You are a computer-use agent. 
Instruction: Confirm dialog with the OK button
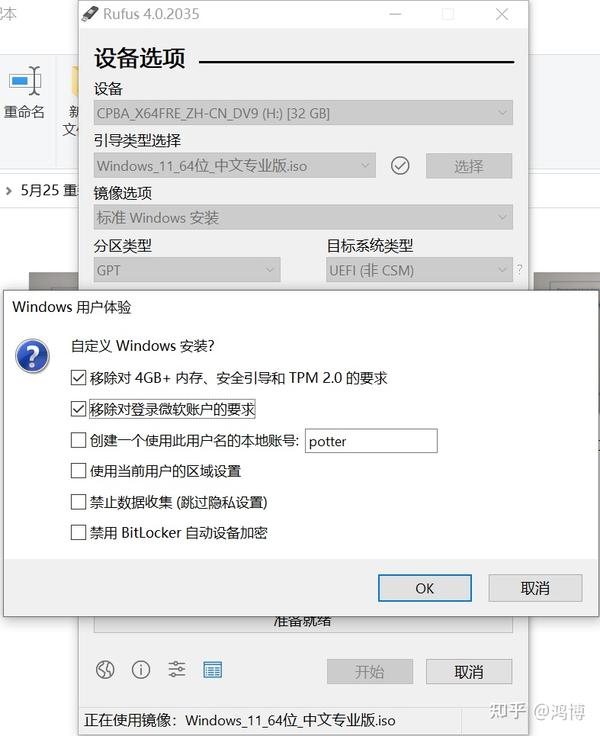[425, 588]
